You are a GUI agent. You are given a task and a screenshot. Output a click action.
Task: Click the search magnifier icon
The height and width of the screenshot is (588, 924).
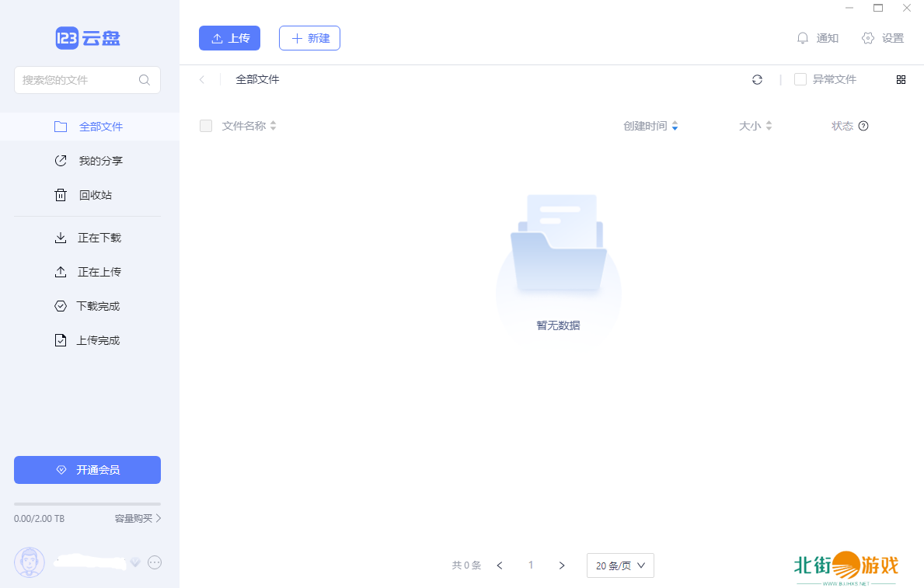tap(145, 80)
